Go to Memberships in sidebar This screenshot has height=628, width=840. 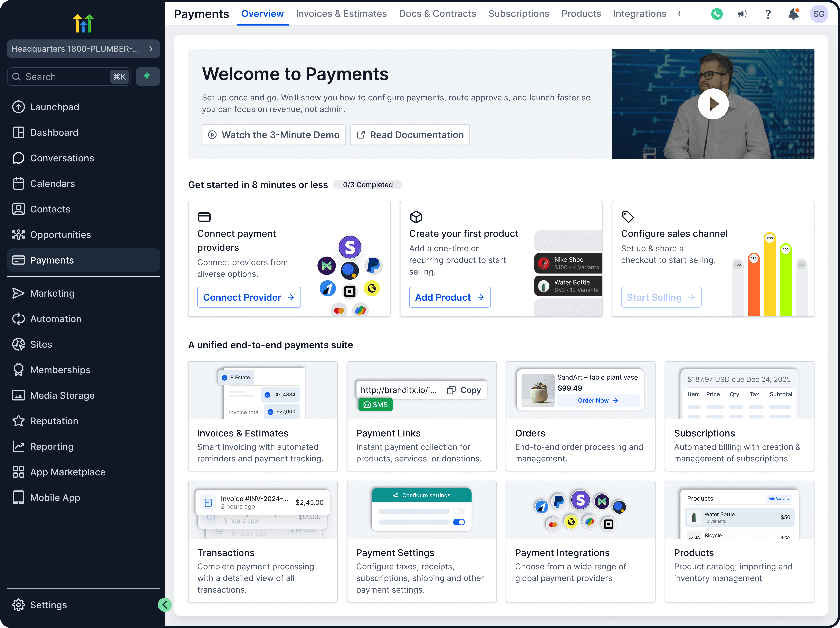pyautogui.click(x=60, y=370)
